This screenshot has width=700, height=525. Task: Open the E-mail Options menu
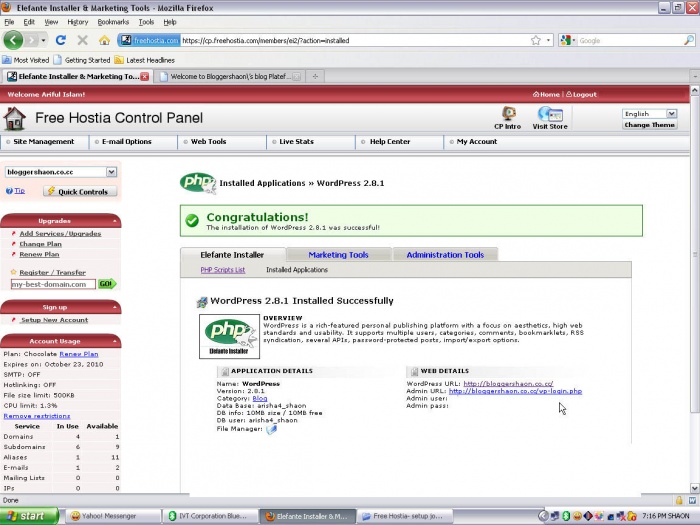click(127, 142)
